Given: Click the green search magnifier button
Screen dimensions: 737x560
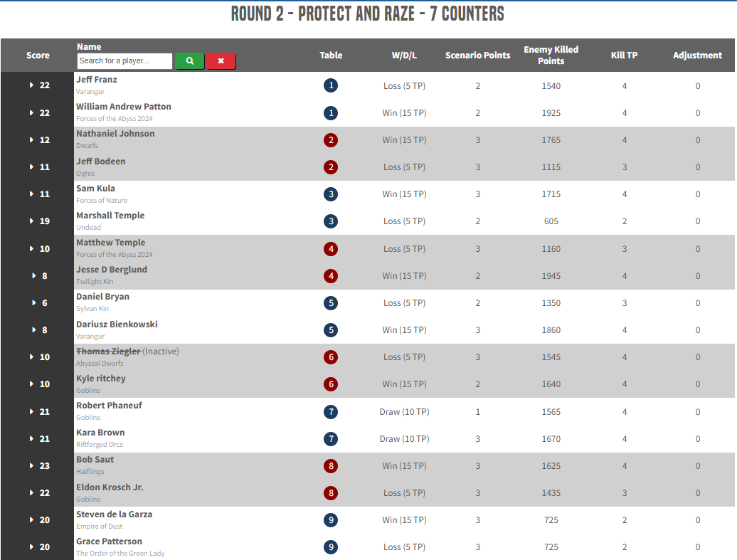Looking at the screenshot, I should click(x=189, y=61).
